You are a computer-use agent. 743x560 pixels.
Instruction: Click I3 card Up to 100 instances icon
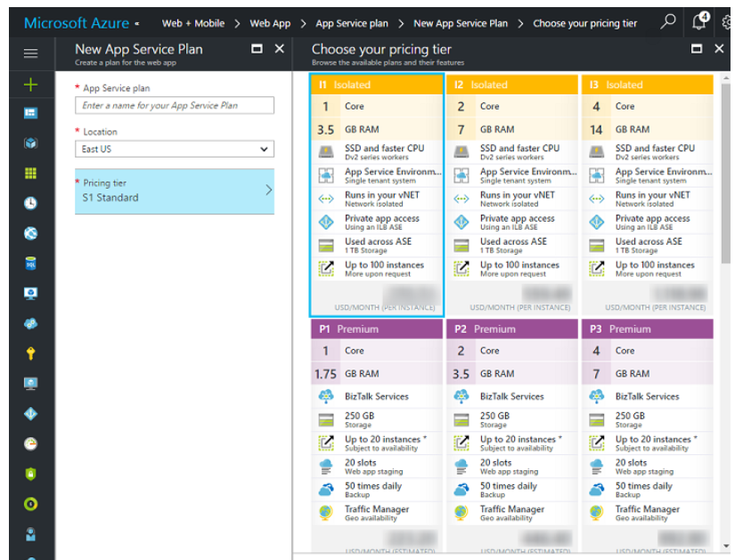[x=597, y=268]
